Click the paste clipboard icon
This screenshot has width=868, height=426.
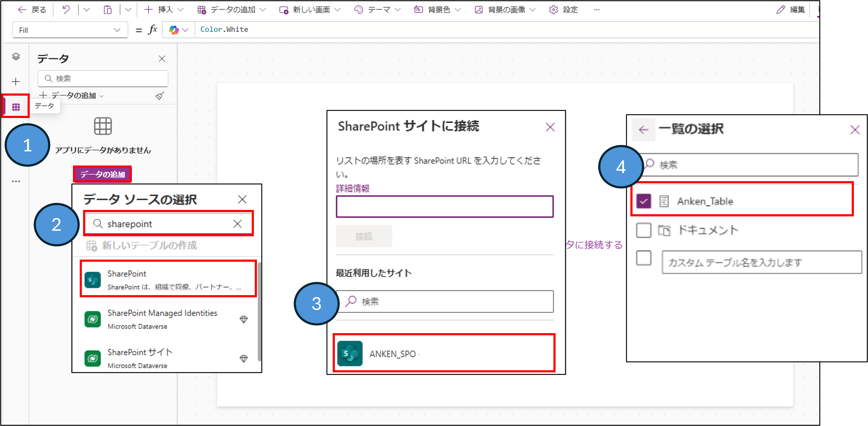pos(108,10)
